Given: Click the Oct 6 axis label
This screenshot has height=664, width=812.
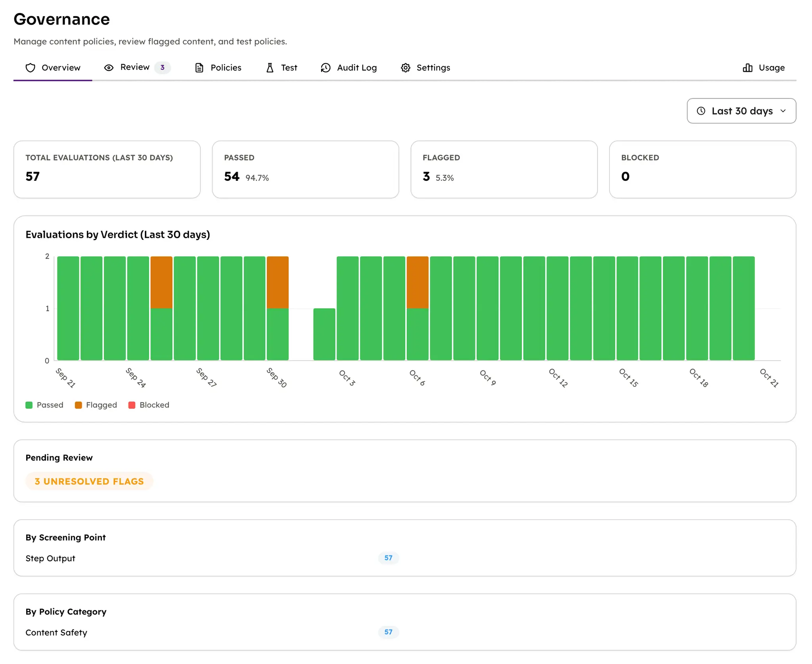Looking at the screenshot, I should click(x=417, y=378).
